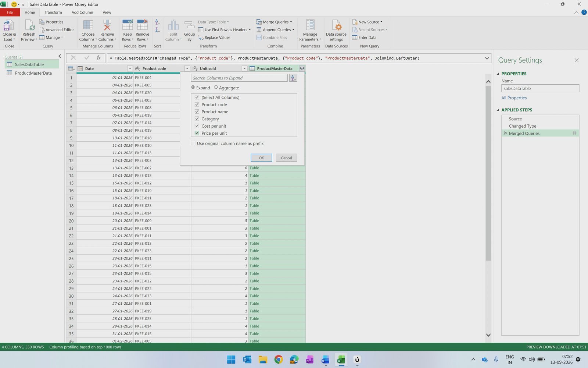The height and width of the screenshot is (368, 588).
Task: Switch to the Transform ribbon tab
Action: (53, 12)
